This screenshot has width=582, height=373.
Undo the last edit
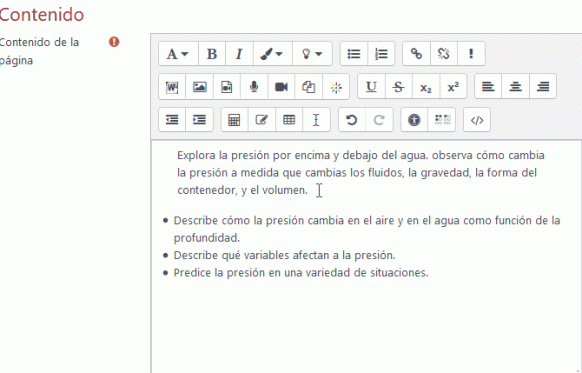pyautogui.click(x=352, y=120)
